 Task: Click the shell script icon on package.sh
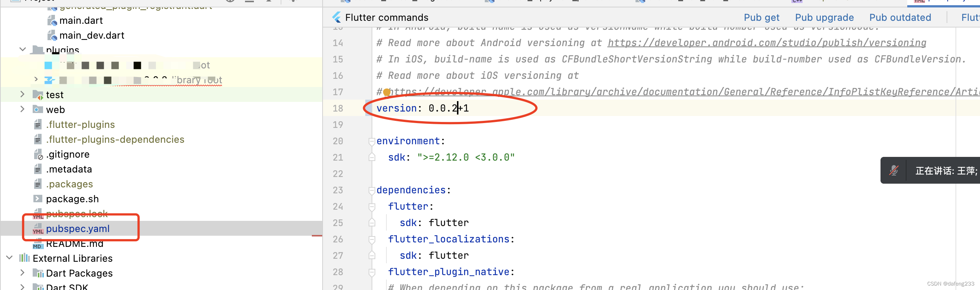tap(37, 199)
